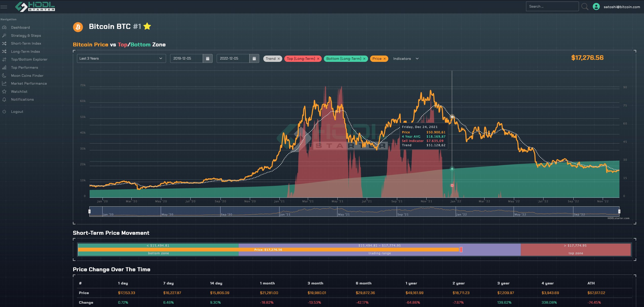Screen dimensions: 644x307
Task: Click the red top zone segment
Action: (x=576, y=249)
